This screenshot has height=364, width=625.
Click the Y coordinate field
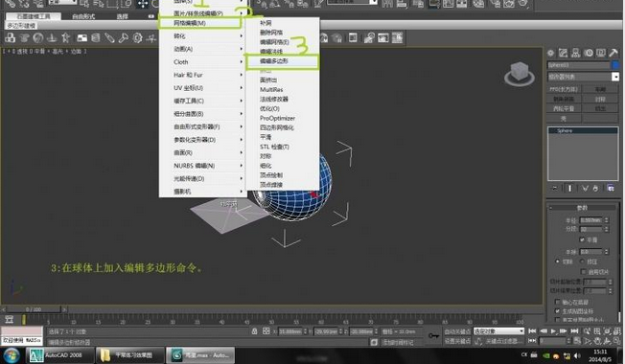coord(327,331)
